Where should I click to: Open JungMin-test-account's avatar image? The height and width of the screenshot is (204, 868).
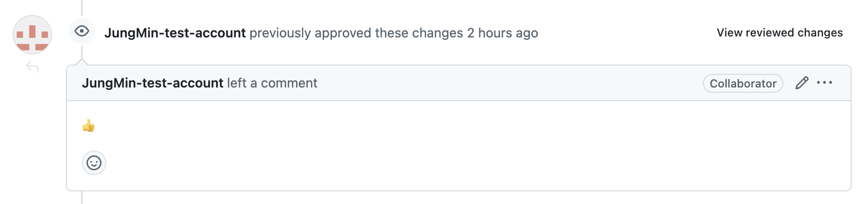coord(32,35)
